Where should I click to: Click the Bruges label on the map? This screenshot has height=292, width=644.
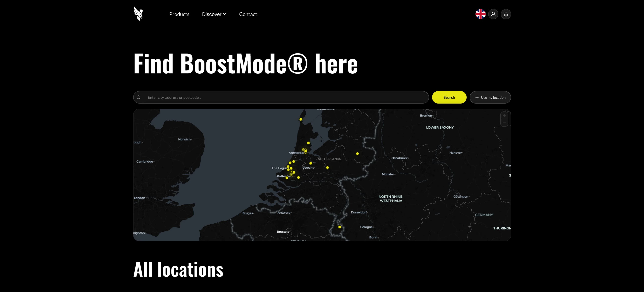248,213
